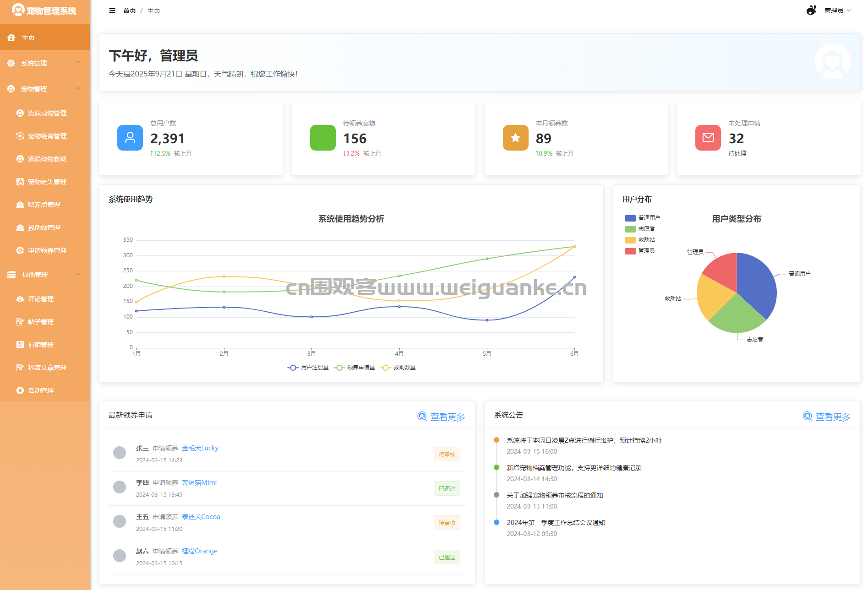Open the 橘猫Orange pet link

click(200, 551)
